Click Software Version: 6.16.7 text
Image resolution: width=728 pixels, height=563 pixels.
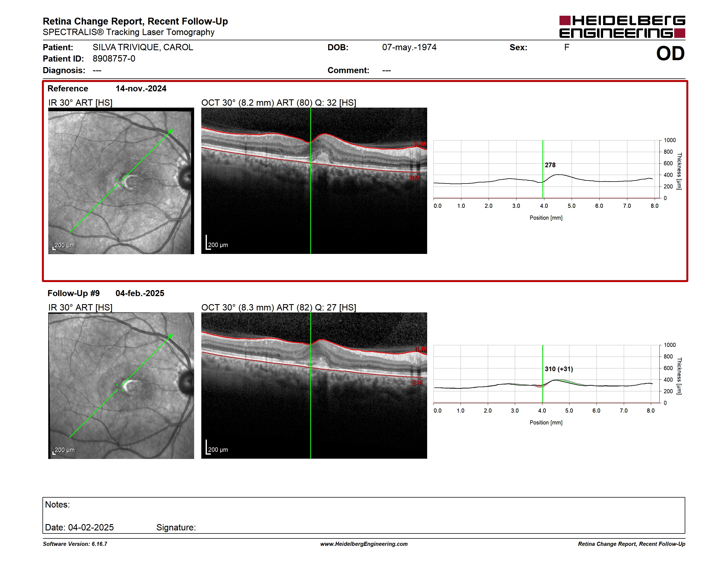click(75, 544)
